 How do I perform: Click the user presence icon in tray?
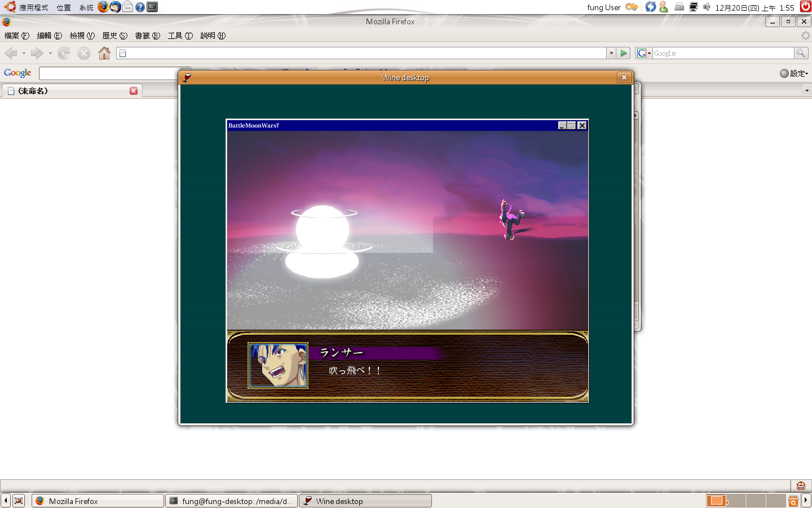663,7
